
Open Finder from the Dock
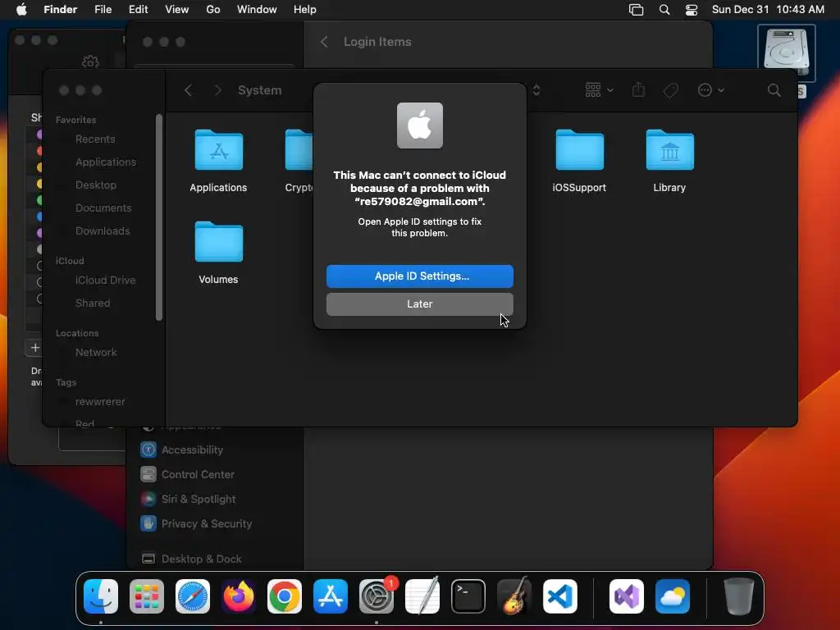coord(101,596)
